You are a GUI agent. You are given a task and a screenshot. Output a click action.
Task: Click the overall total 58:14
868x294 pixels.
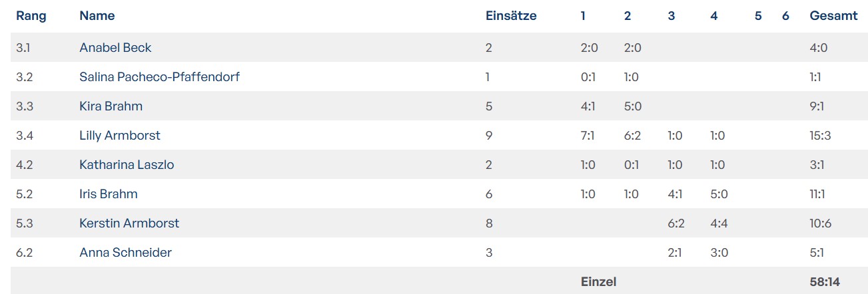824,282
